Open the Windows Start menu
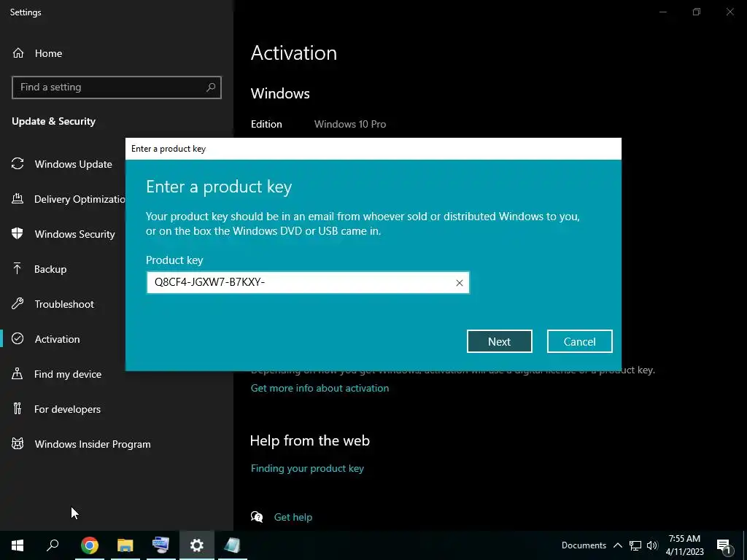This screenshot has height=560, width=747. pyautogui.click(x=18, y=545)
